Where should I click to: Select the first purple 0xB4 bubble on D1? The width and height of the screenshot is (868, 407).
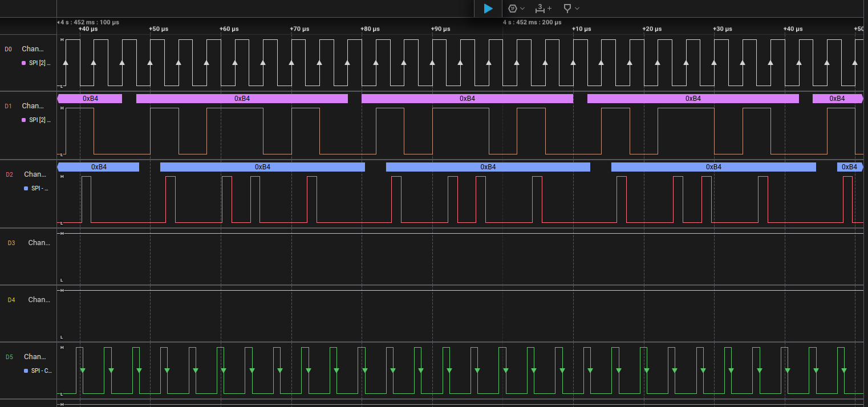coord(90,99)
